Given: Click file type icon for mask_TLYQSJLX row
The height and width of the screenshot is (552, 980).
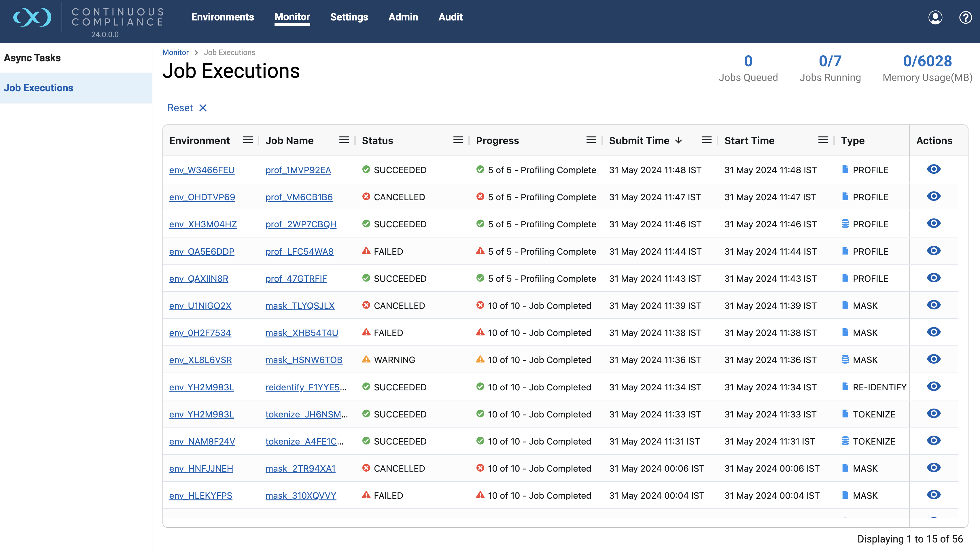Looking at the screenshot, I should [845, 305].
